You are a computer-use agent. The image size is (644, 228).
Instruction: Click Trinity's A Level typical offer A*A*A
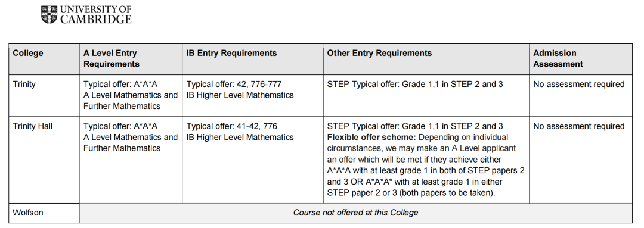120,84
